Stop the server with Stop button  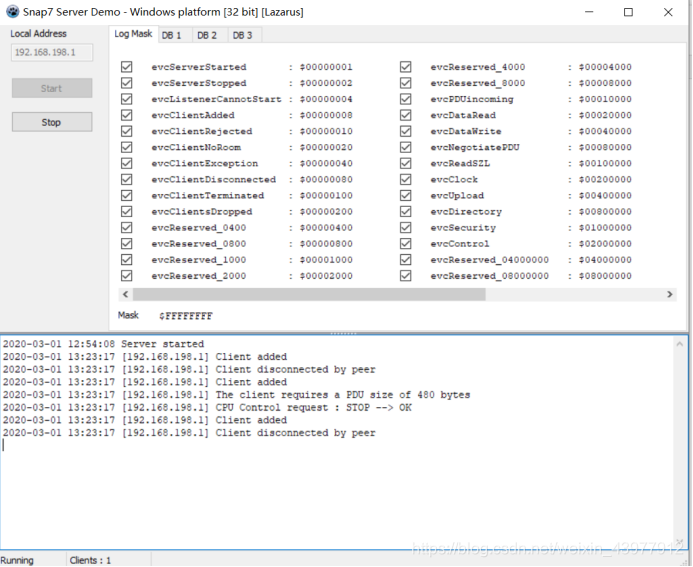pyautogui.click(x=52, y=122)
